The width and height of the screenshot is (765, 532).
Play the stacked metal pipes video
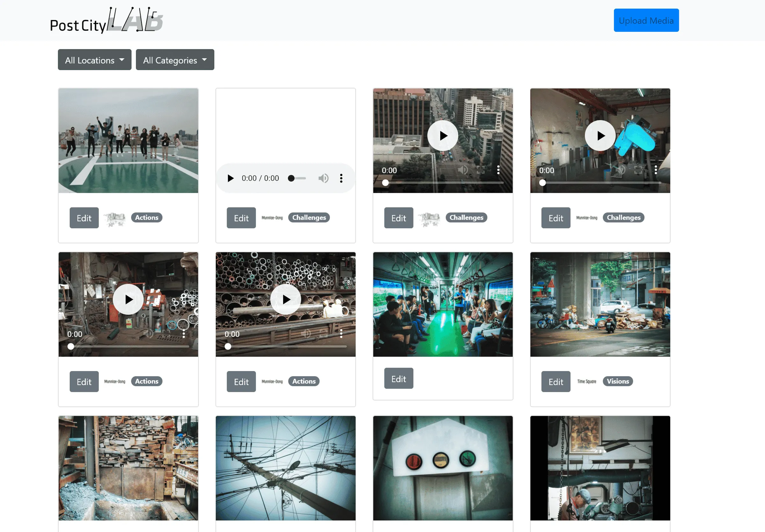[286, 299]
